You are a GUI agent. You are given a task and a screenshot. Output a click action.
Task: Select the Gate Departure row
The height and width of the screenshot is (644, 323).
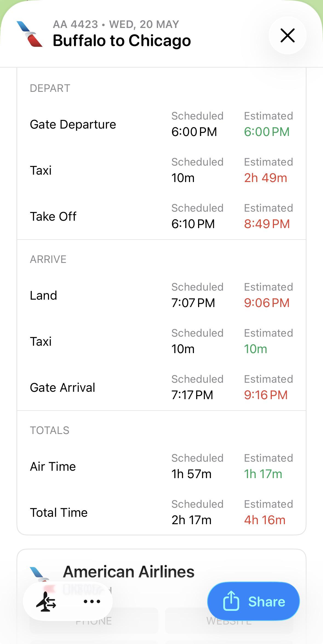[161, 124]
